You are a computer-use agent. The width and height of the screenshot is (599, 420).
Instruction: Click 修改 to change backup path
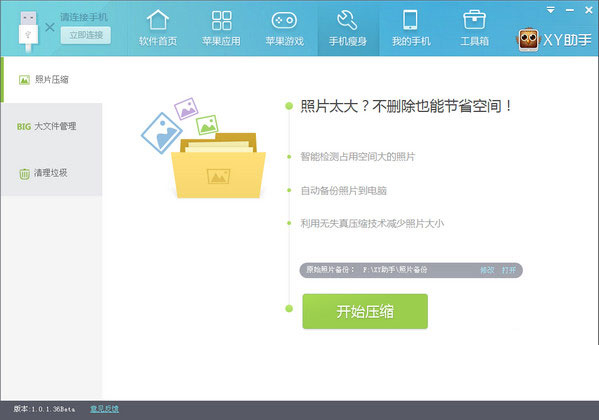487,270
